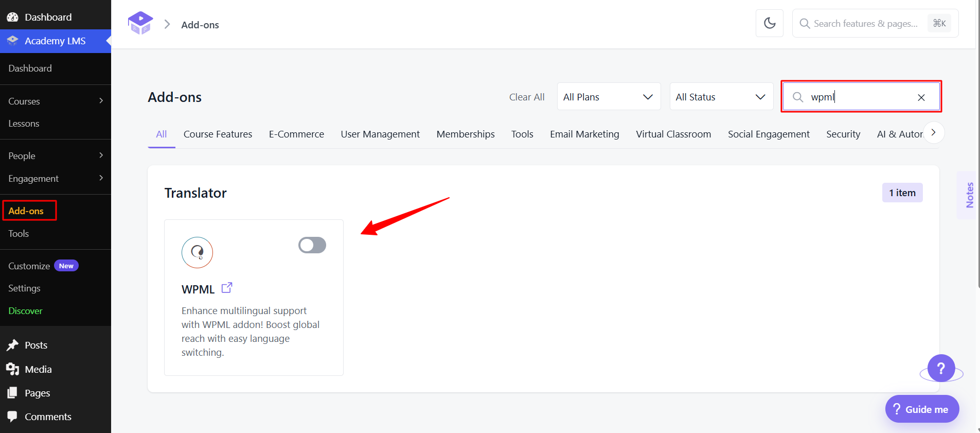980x433 pixels.
Task: Open Discover in sidebar
Action: point(25,311)
